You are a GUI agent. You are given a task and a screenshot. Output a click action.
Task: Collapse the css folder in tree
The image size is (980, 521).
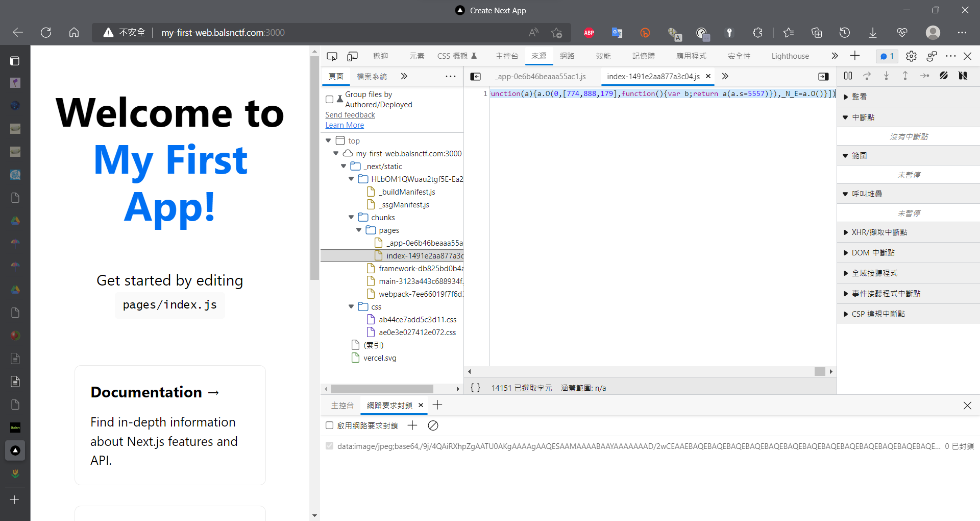(x=351, y=307)
